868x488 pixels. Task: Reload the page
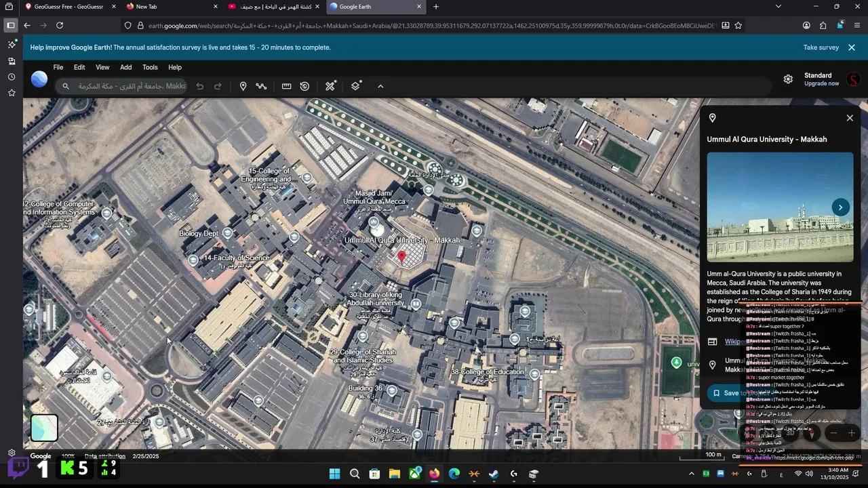60,25
